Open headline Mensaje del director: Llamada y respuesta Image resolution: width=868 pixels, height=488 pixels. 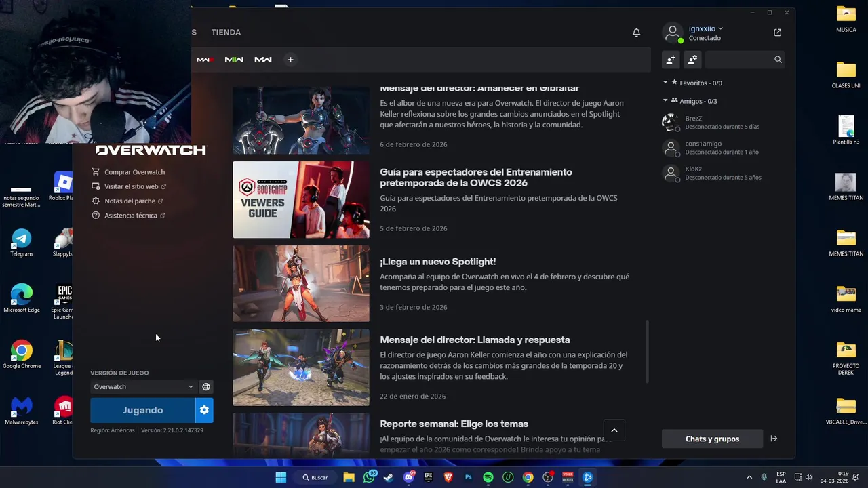[475, 340]
